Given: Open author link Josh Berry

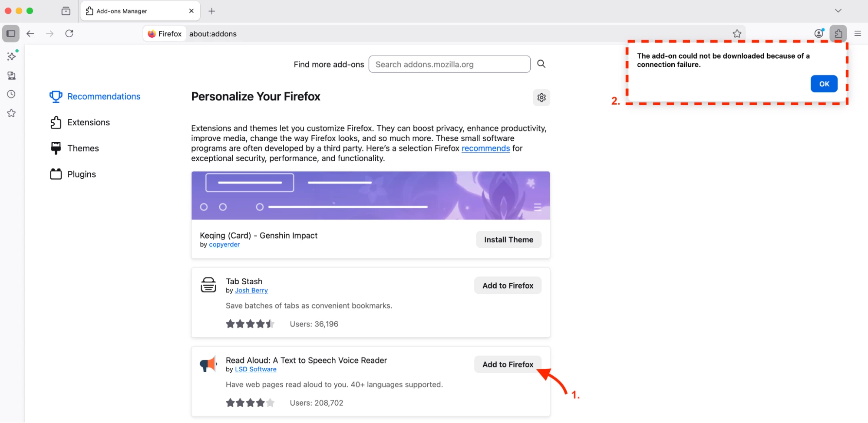Looking at the screenshot, I should tap(251, 291).
